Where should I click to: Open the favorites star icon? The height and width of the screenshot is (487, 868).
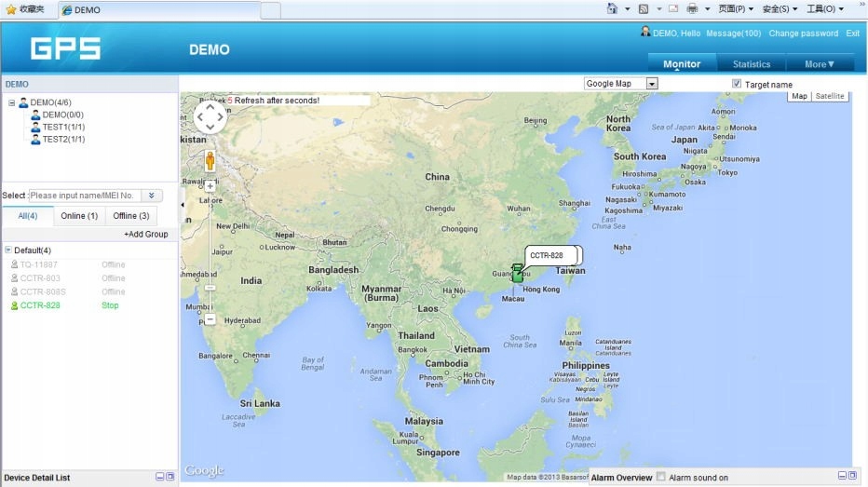[x=11, y=9]
